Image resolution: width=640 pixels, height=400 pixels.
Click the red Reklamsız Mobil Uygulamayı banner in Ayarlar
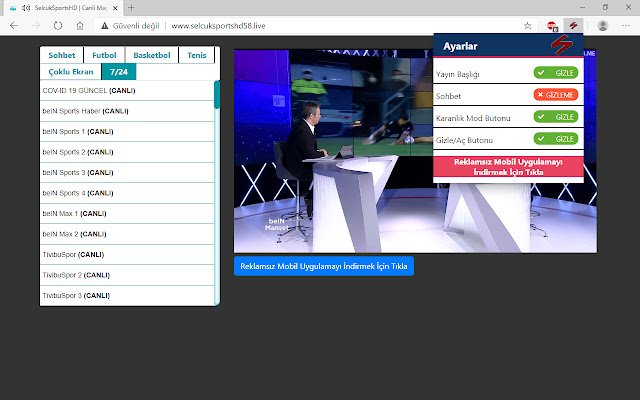pyautogui.click(x=508, y=167)
